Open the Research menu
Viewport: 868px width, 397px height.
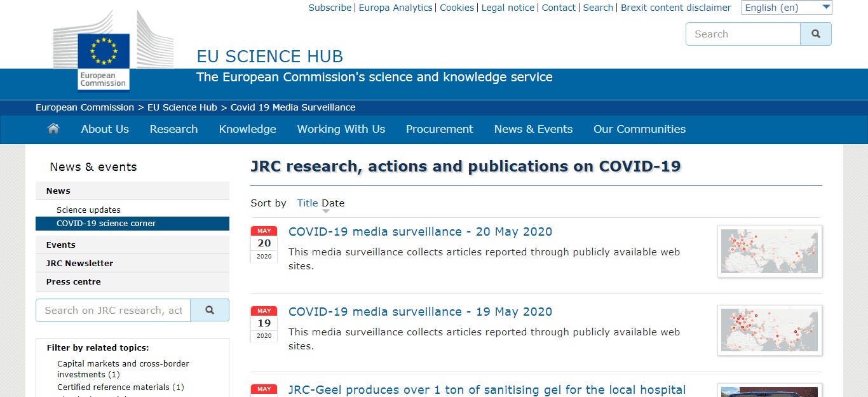(173, 129)
